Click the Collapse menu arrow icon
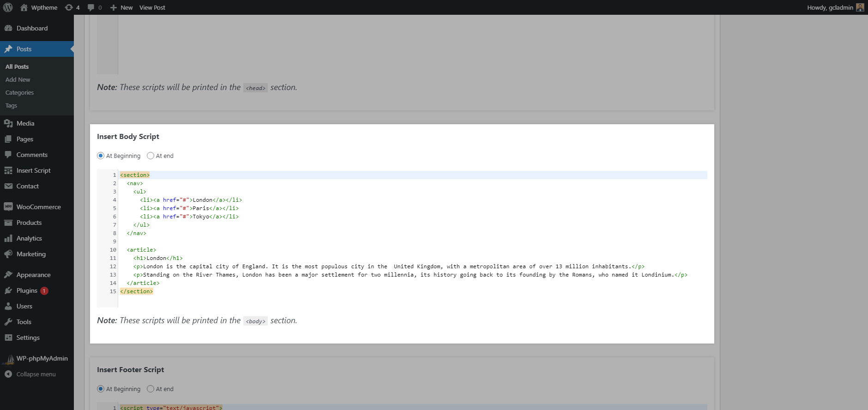Viewport: 868px width, 410px height. point(8,374)
